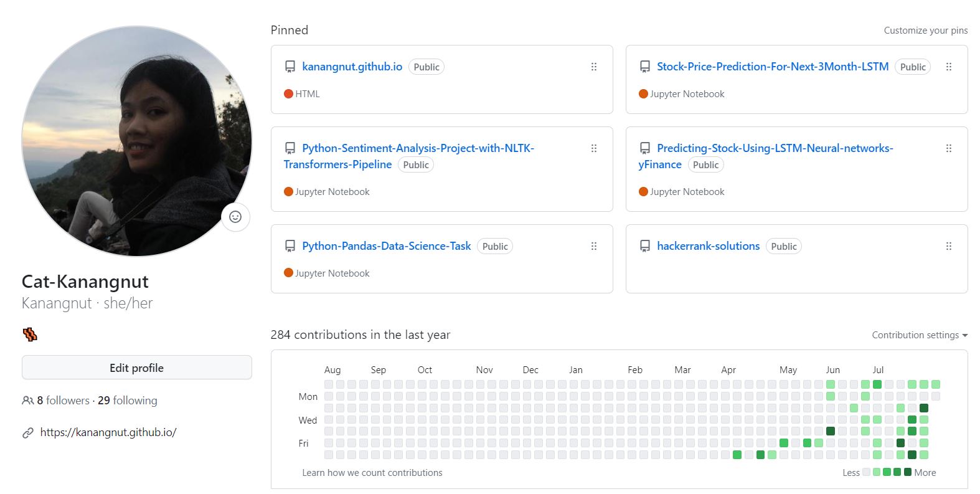Click the achievement badge icon under username
Image resolution: width=980 pixels, height=494 pixels.
point(30,335)
